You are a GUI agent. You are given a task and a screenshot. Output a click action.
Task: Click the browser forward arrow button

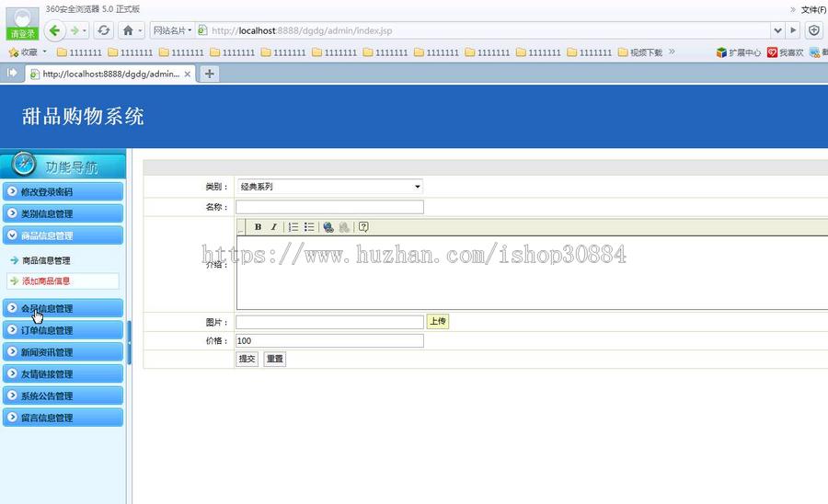pyautogui.click(x=75, y=30)
